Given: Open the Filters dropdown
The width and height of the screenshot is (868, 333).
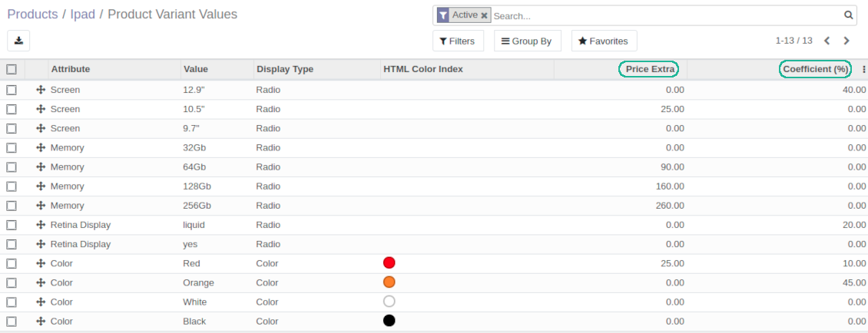Looking at the screenshot, I should tap(458, 41).
